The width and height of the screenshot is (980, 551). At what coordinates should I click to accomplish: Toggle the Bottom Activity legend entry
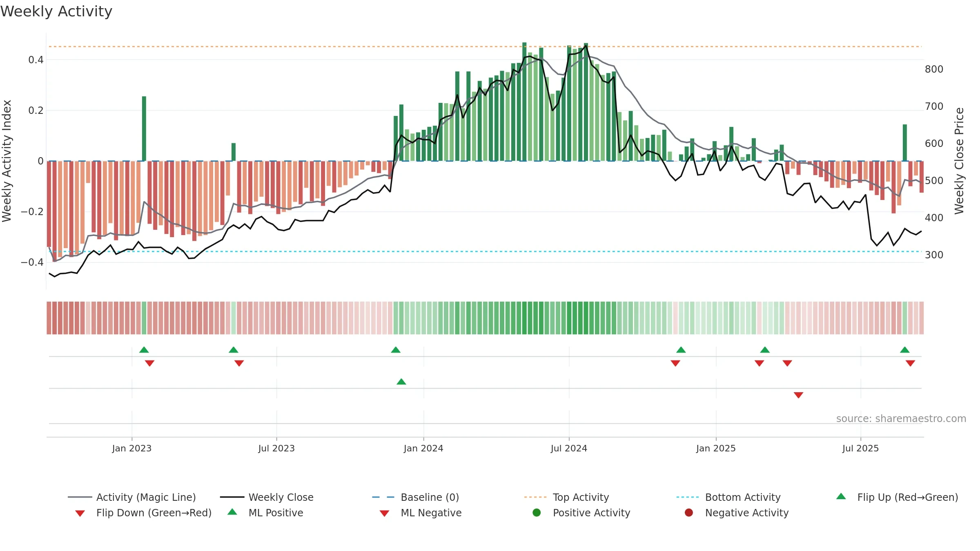pyautogui.click(x=728, y=497)
